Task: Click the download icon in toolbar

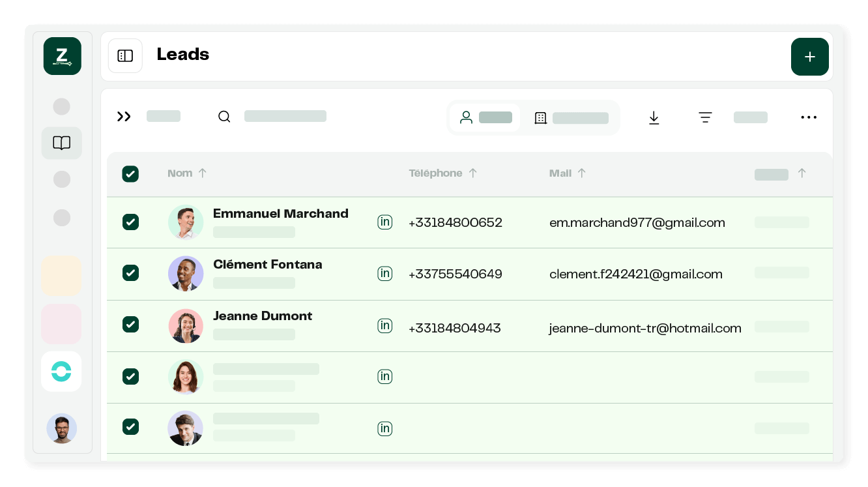Action: [x=654, y=117]
